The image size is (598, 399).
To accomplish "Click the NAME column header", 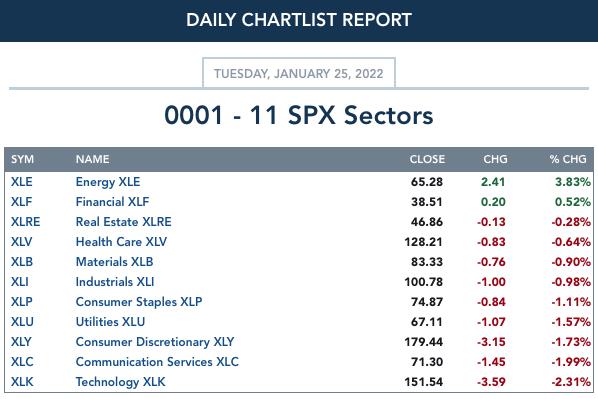I will pos(92,159).
